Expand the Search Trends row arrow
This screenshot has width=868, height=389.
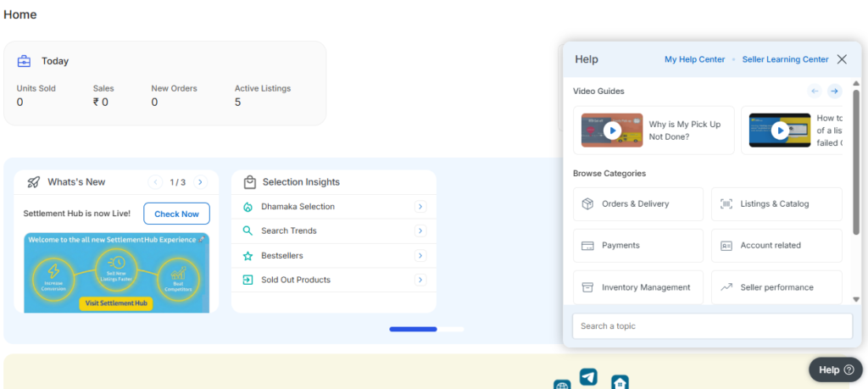[420, 231]
